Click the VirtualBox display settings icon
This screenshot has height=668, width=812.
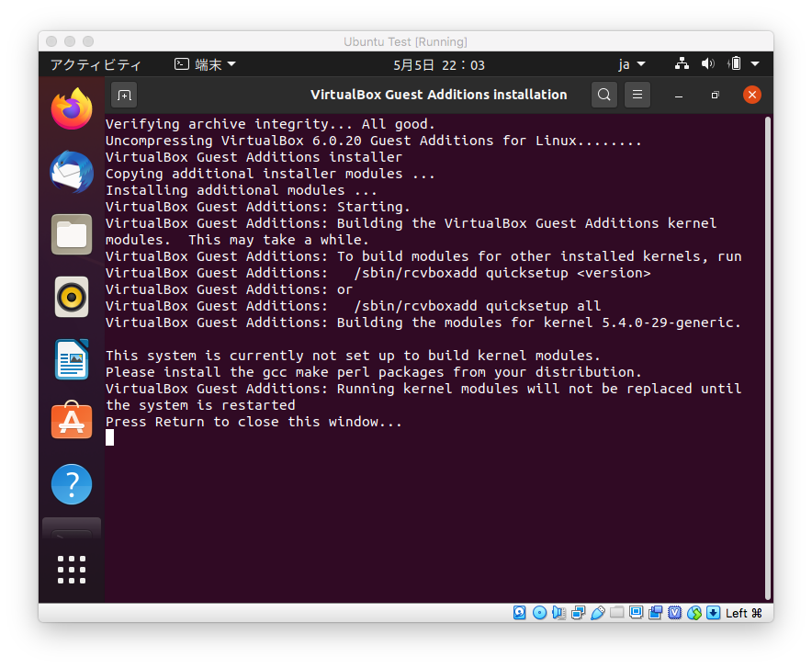(636, 613)
